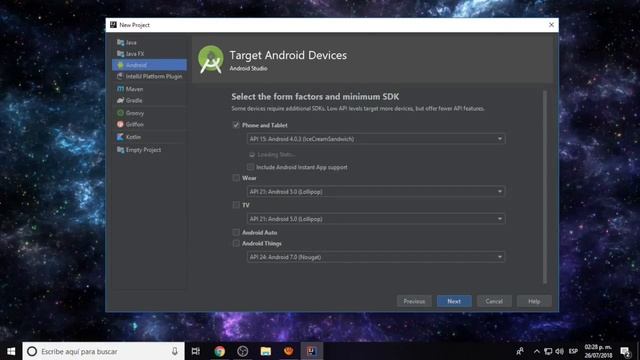Click the Groovy project icon
Image resolution: width=640 pixels, height=360 pixels.
120,113
